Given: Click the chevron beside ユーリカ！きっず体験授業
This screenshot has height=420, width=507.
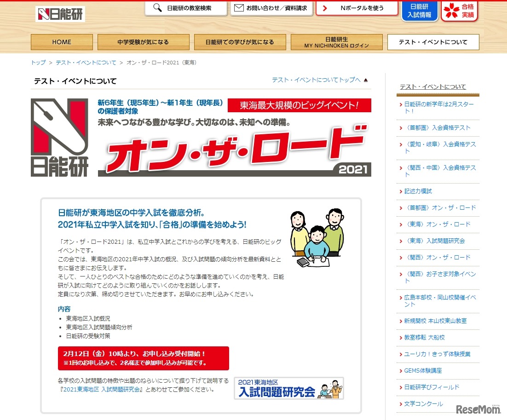Looking at the screenshot, I should [401, 354].
